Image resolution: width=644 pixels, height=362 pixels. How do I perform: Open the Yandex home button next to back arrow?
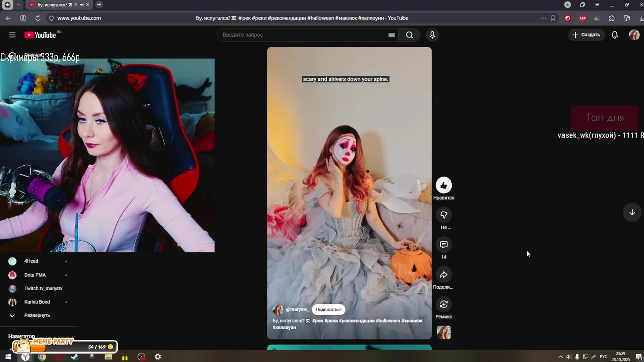click(x=23, y=18)
